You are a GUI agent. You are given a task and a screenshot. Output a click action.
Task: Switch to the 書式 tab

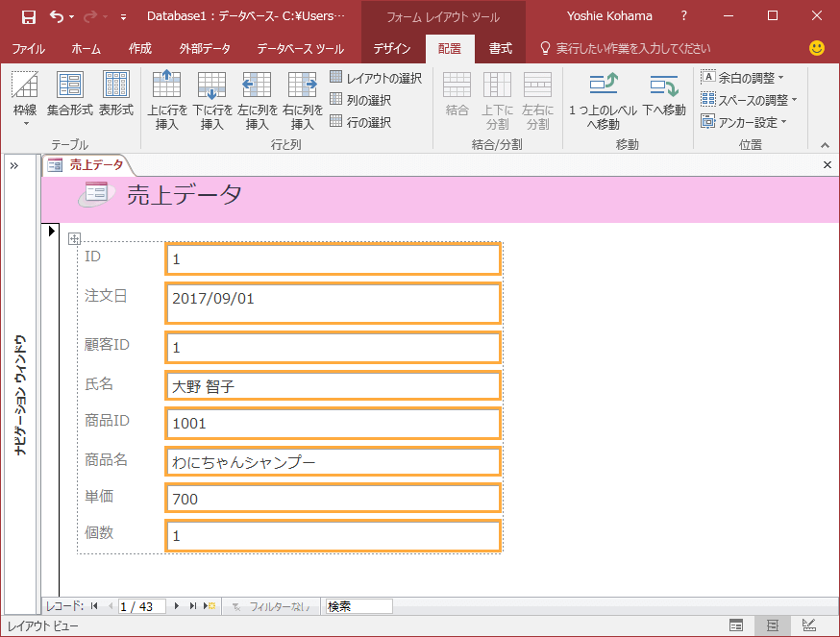tap(501, 49)
